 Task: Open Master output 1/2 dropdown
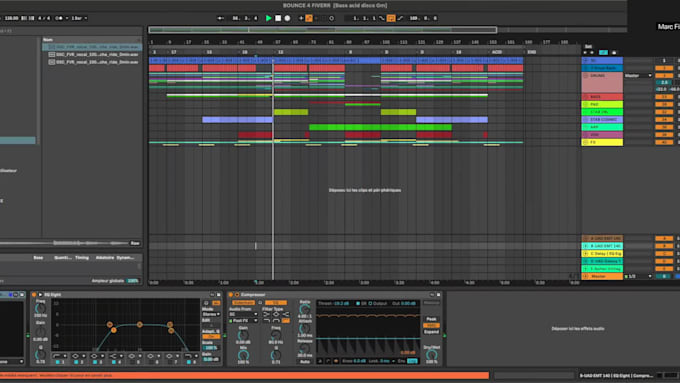click(638, 276)
